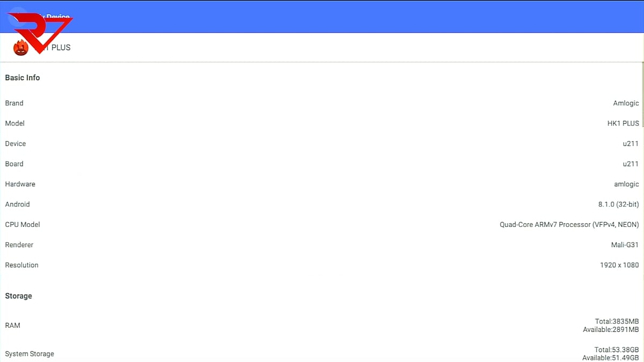Click the Board row label
This screenshot has width=644, height=362.
click(14, 164)
